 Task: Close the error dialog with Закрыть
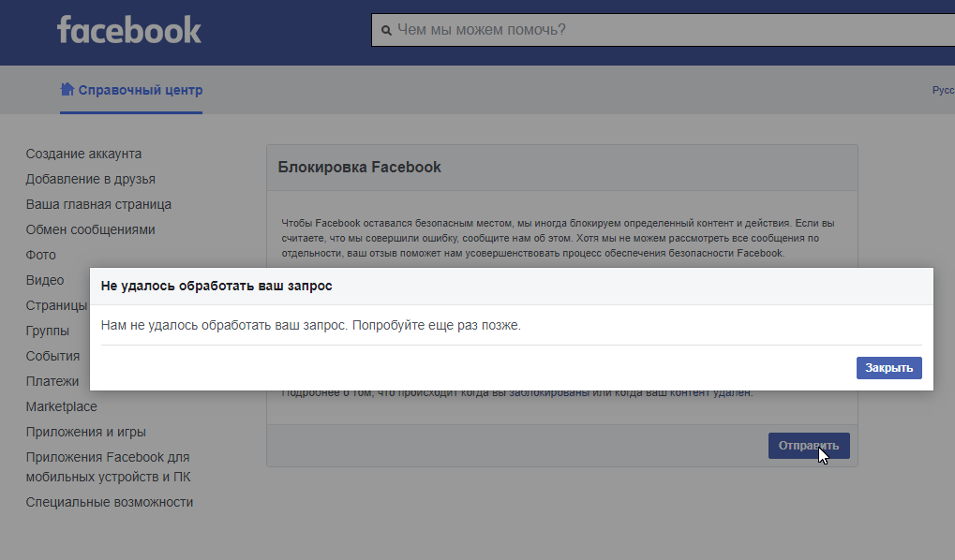coord(888,368)
